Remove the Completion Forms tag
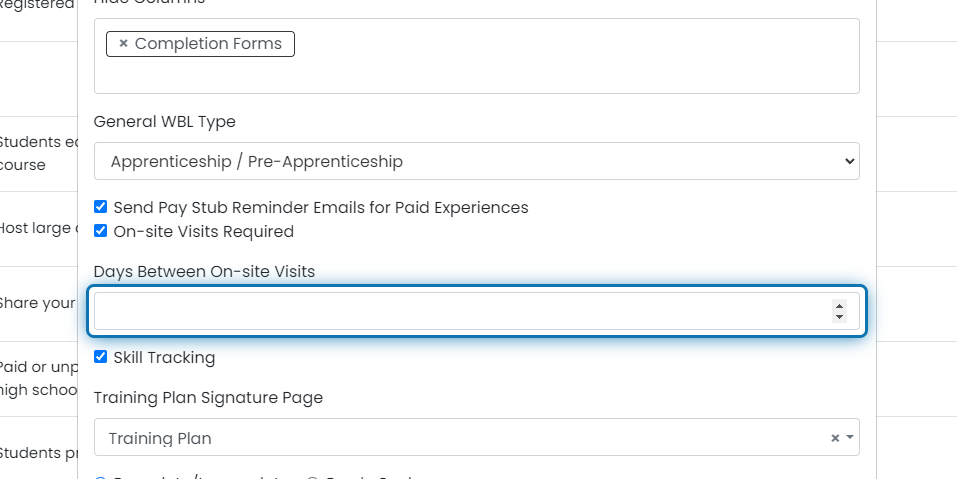The height and width of the screenshot is (479, 957). 123,44
